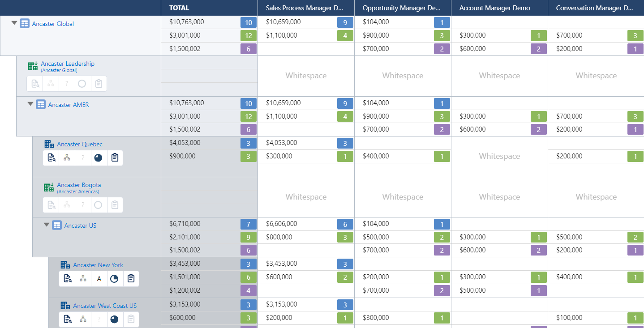Click the org chart icon under Ancaster Quebec
This screenshot has width=644, height=328.
(x=67, y=158)
